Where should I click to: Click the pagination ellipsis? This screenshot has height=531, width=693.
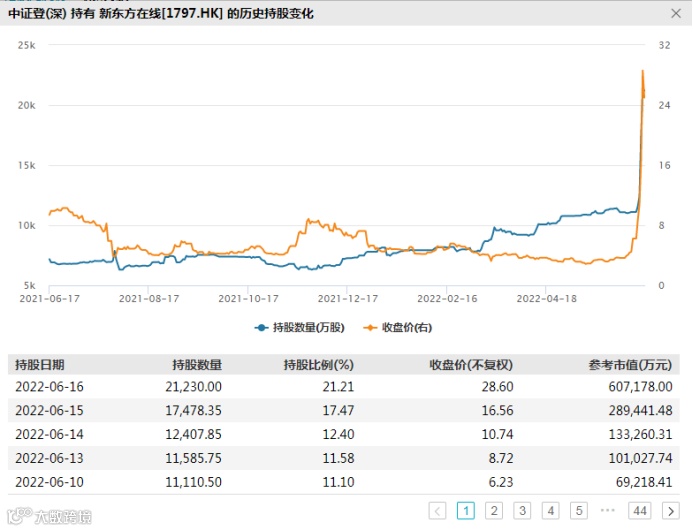click(x=608, y=511)
